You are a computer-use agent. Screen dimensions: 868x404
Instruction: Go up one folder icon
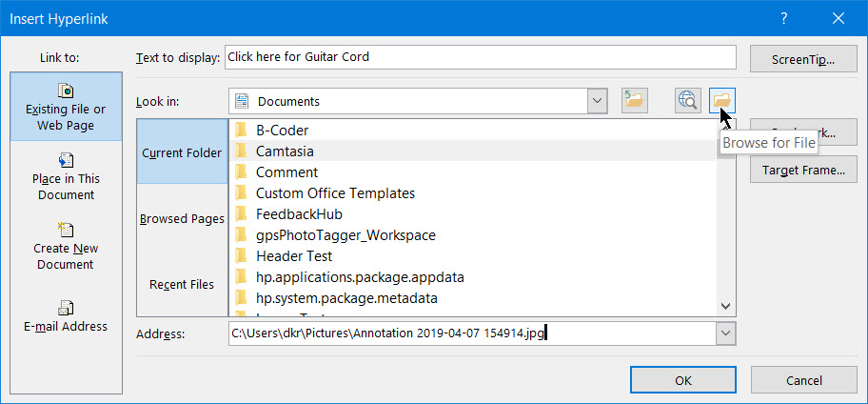(x=635, y=101)
